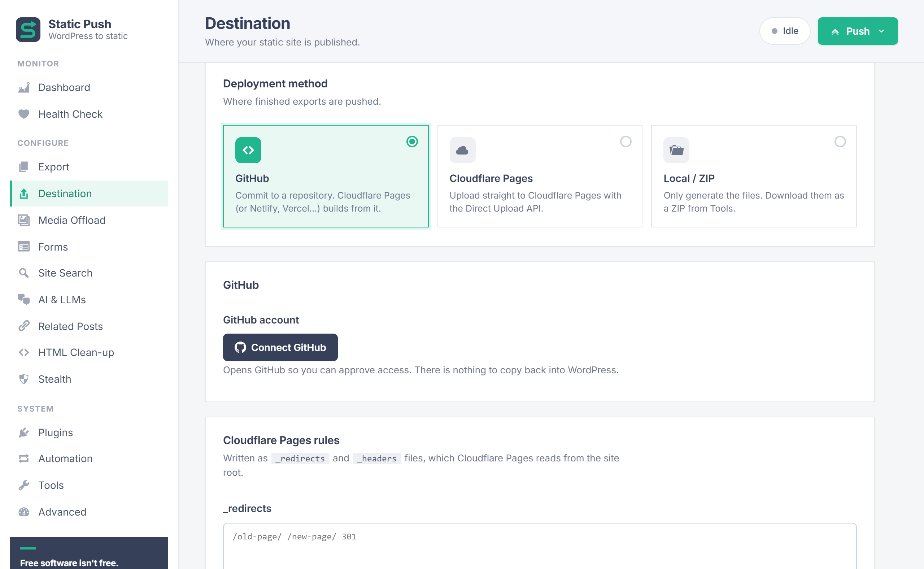Click the Cloudflare Pages cloud icon
924x569 pixels.
tap(462, 150)
